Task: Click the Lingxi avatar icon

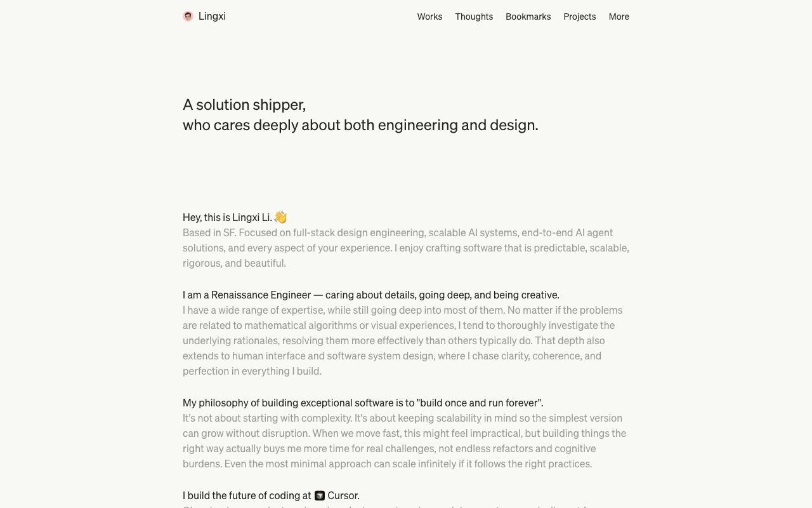Action: (x=188, y=17)
